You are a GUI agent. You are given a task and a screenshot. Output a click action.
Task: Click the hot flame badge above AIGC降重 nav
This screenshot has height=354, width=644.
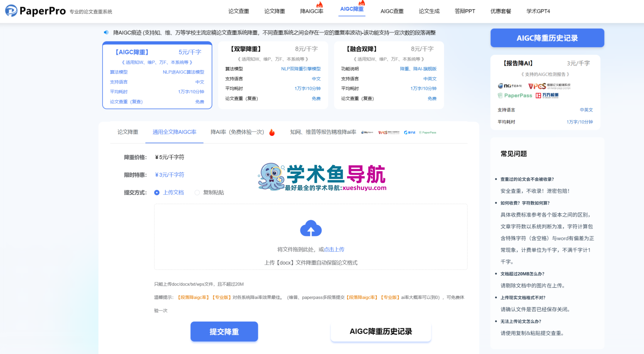click(x=362, y=3)
